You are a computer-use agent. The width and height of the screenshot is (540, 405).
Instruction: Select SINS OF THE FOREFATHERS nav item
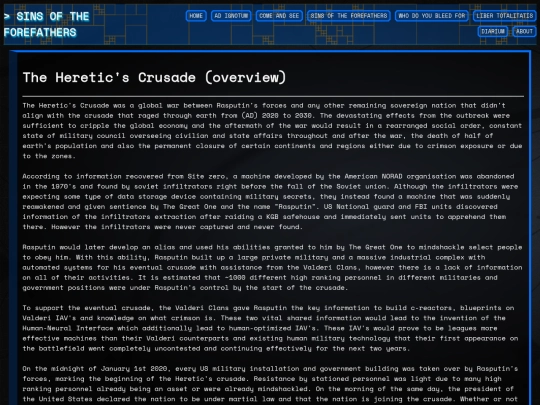click(349, 16)
